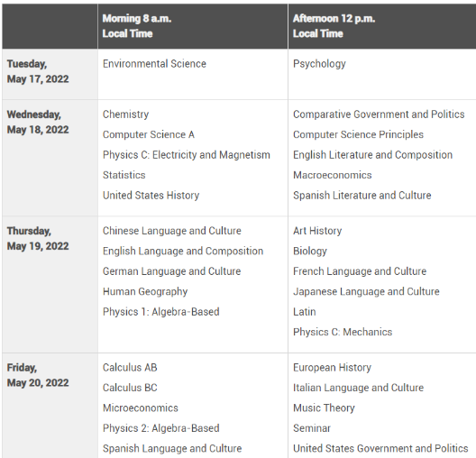Click the Computer Science Principles entry
Viewport: 476px width, 458px height.
[x=358, y=134]
